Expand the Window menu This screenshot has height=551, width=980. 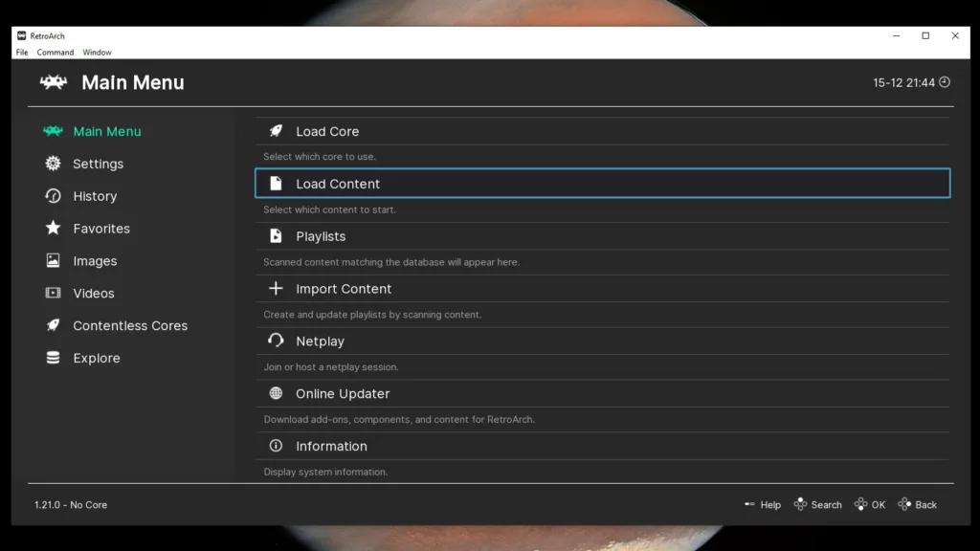pyautogui.click(x=97, y=53)
